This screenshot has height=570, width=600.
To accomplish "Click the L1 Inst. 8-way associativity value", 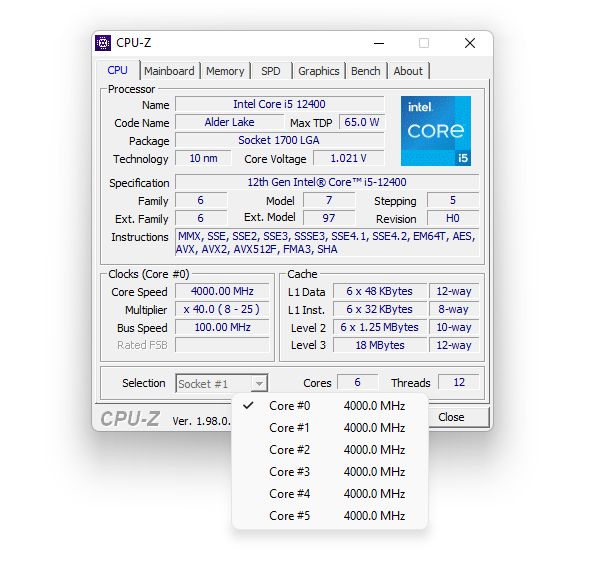I will 454,309.
